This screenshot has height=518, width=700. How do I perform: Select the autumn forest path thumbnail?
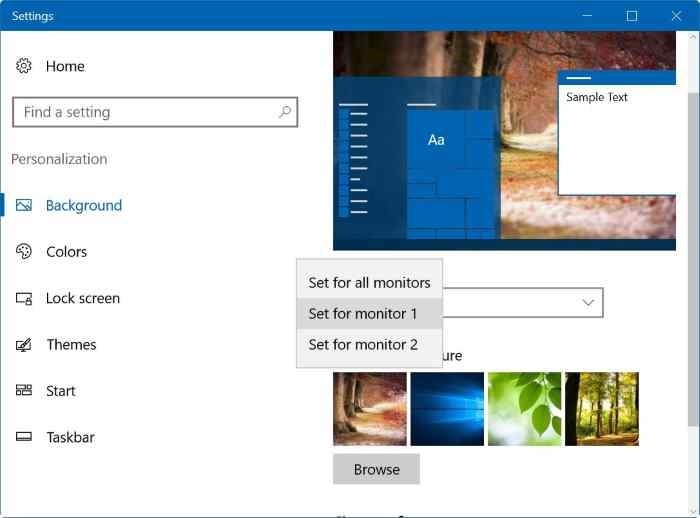click(x=370, y=409)
